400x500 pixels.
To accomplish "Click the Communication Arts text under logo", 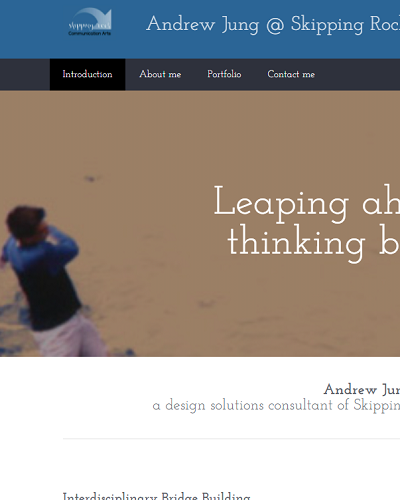I will pos(90,33).
